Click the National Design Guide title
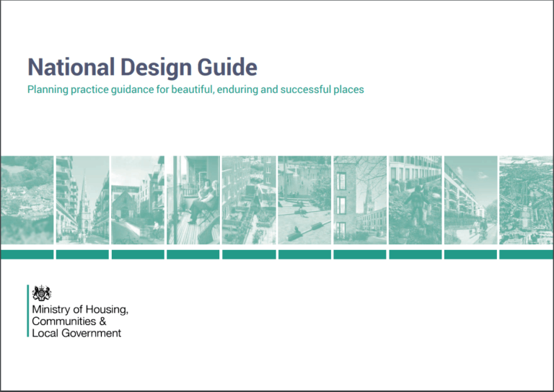This screenshot has height=392, width=554. 142,67
